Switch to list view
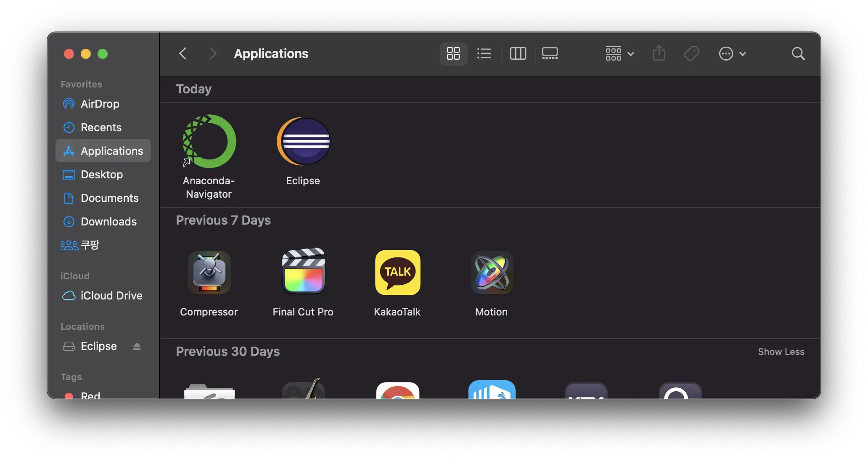868x461 pixels. click(x=484, y=53)
